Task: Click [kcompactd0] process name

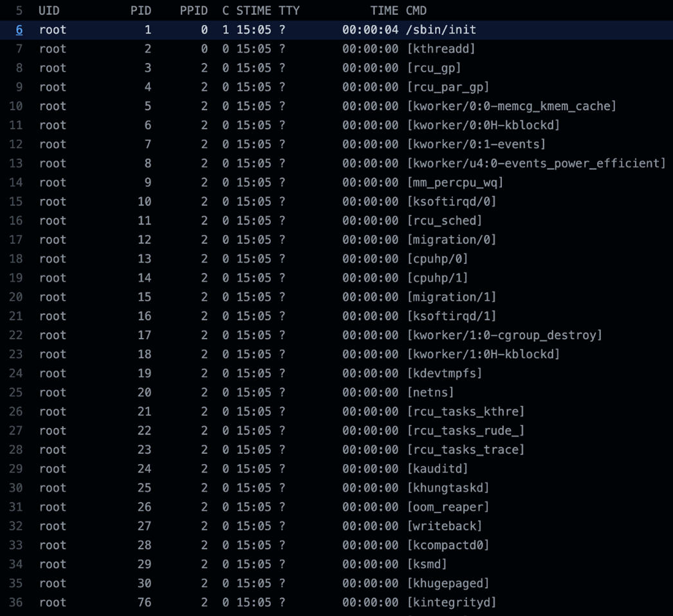Action: 448,545
